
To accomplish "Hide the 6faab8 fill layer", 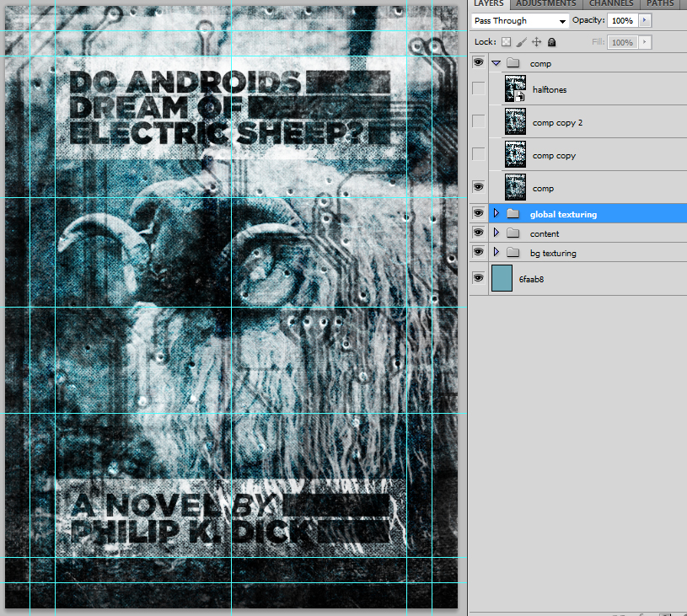I will coord(479,278).
